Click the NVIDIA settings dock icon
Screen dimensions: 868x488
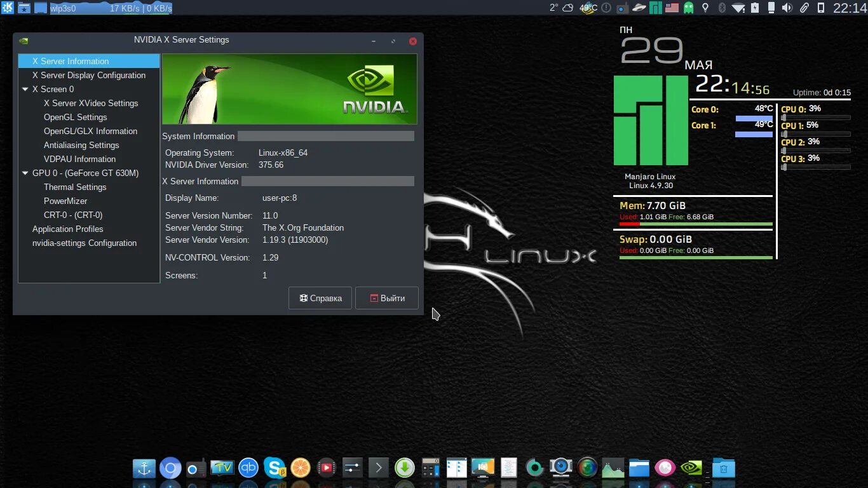point(691,469)
